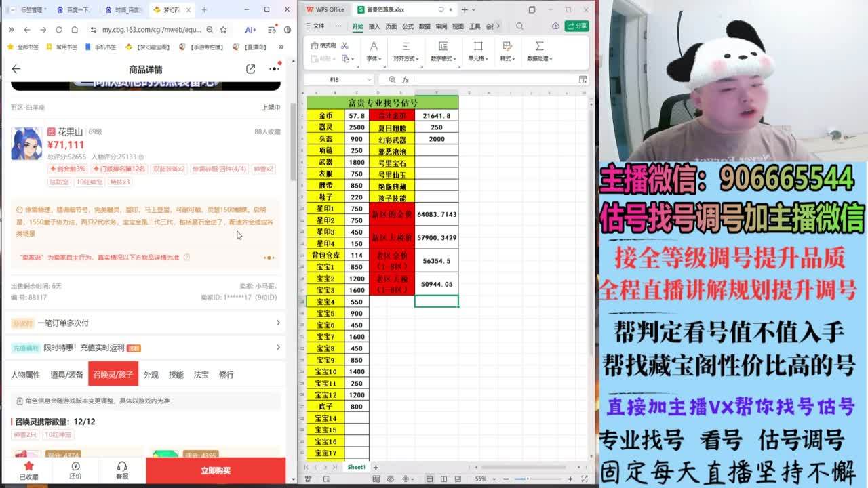The image size is (868, 488).
Task: Select the 召唤灵/孩子 tab
Action: point(113,374)
